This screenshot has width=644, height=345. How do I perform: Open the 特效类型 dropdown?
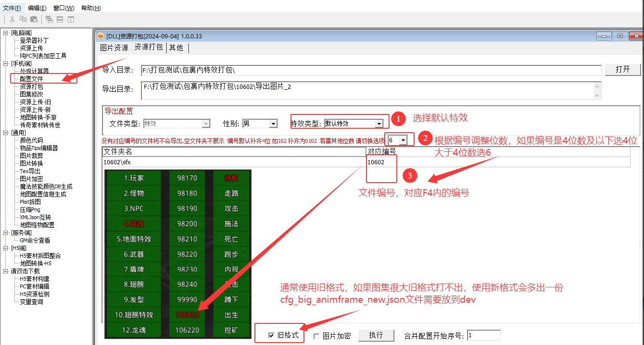[x=379, y=123]
